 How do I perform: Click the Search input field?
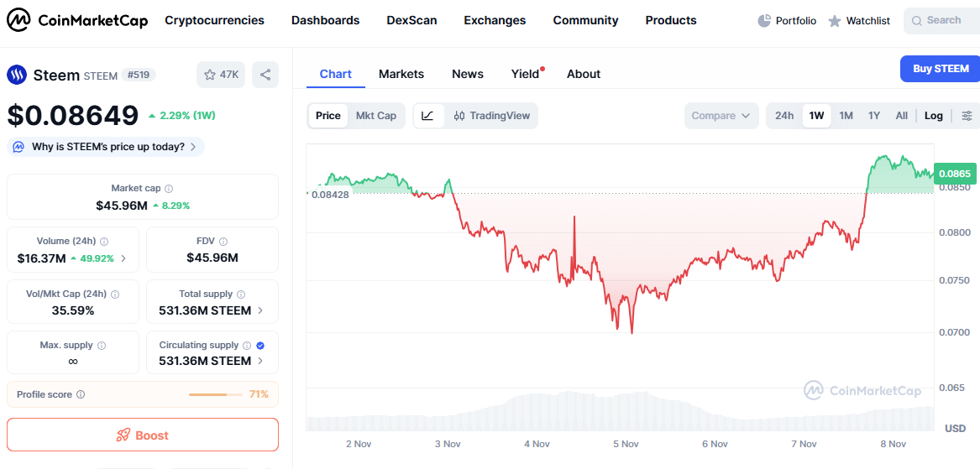tap(942, 21)
